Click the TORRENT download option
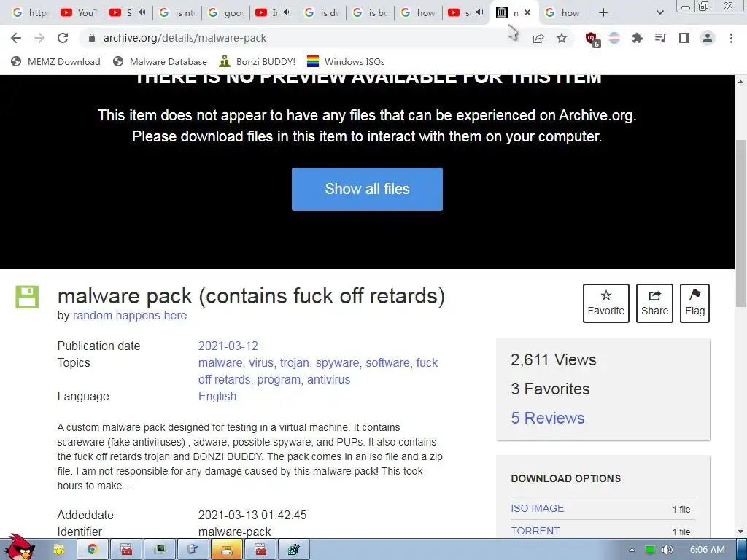Viewport: 747px width, 560px height. pos(535,531)
